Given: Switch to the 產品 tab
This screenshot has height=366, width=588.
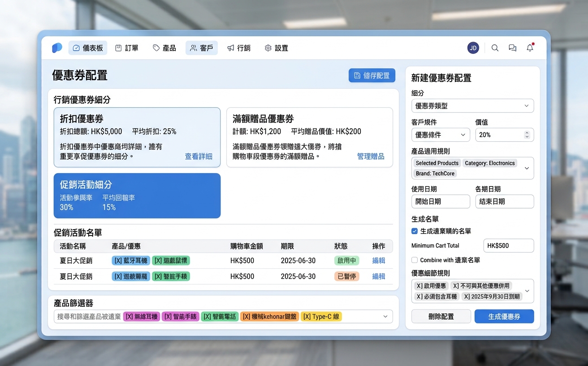Looking at the screenshot, I should pyautogui.click(x=164, y=48).
